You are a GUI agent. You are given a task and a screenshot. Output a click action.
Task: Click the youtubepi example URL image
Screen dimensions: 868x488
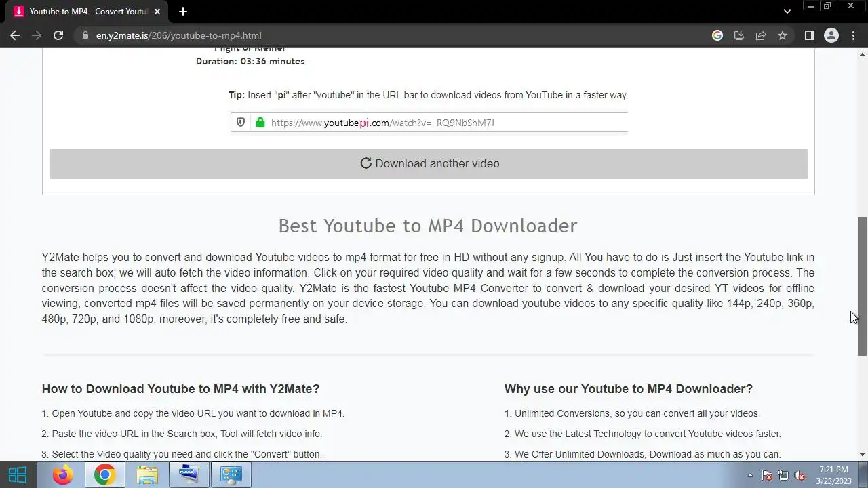click(429, 123)
